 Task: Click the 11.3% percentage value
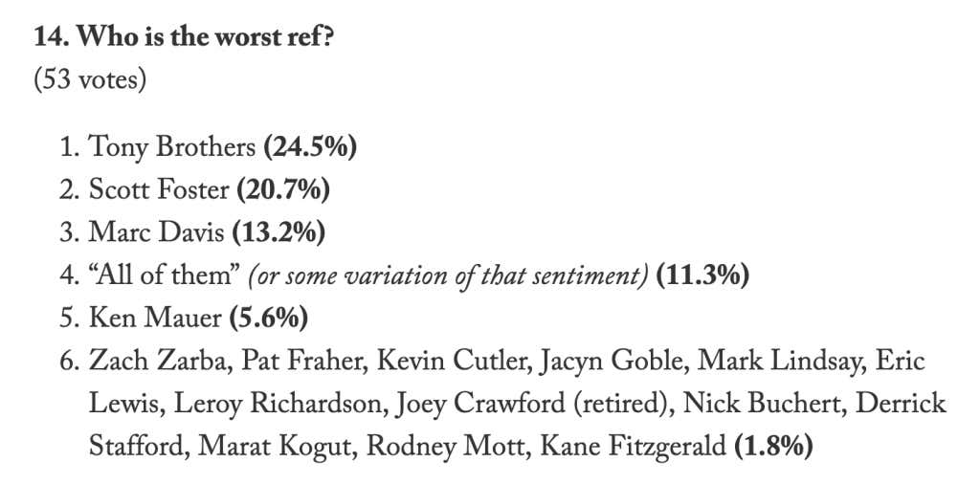(702, 276)
